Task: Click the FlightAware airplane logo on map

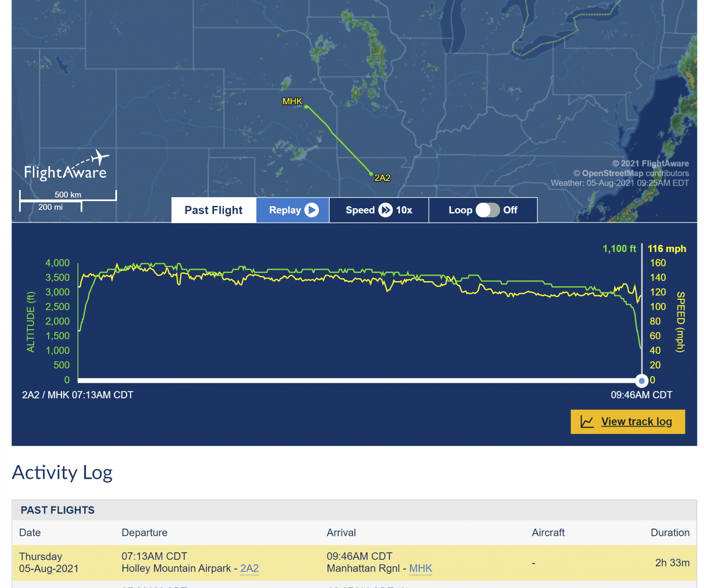Action: click(66, 166)
